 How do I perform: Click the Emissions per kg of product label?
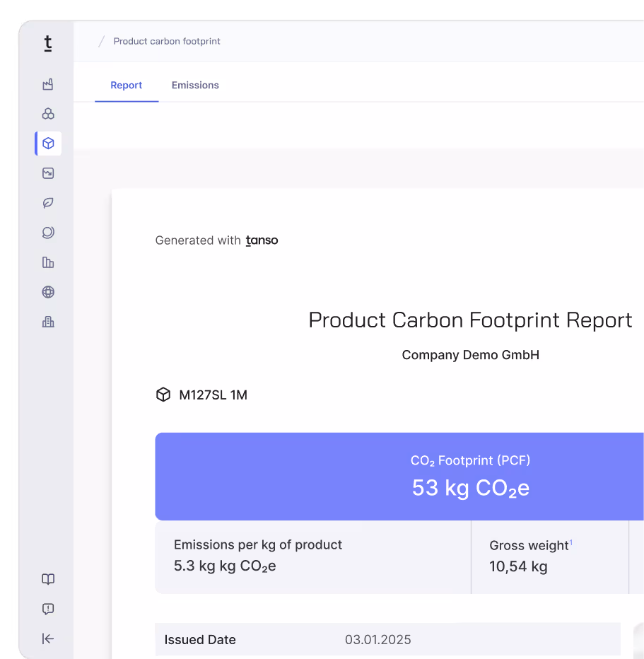tap(258, 544)
